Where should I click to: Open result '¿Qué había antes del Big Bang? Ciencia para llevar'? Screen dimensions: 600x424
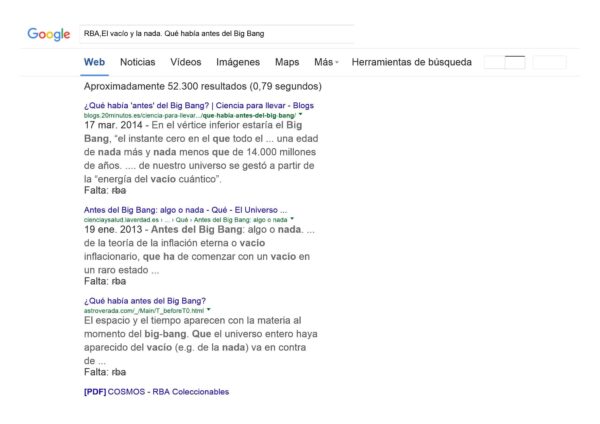tap(199, 105)
